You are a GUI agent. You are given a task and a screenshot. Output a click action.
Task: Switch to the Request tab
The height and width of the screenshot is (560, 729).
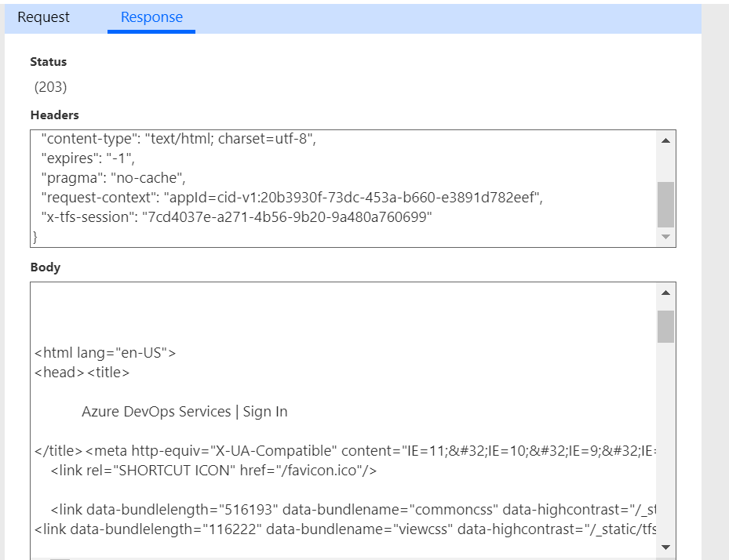[43, 16]
